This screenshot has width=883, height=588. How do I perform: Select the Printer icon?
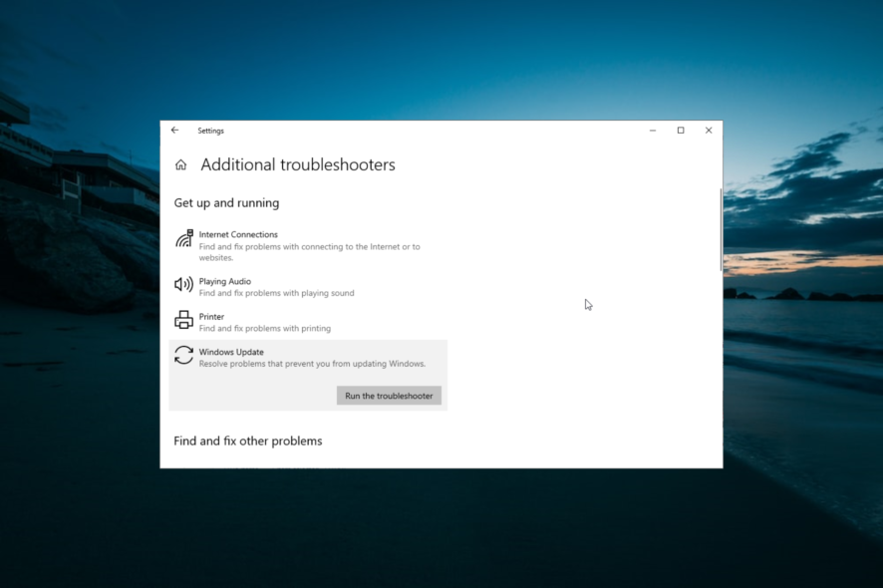tap(183, 320)
